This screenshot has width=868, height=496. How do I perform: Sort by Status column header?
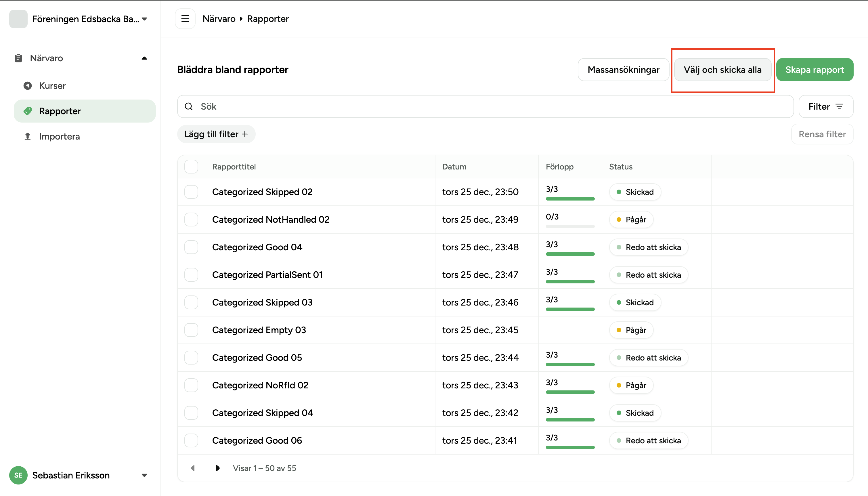click(620, 167)
